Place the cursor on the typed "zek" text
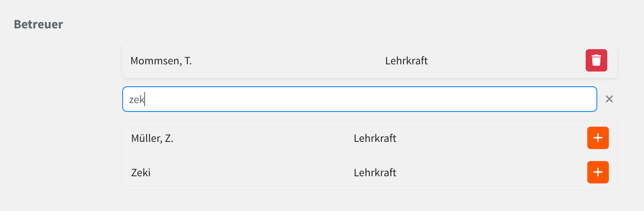 pos(136,100)
